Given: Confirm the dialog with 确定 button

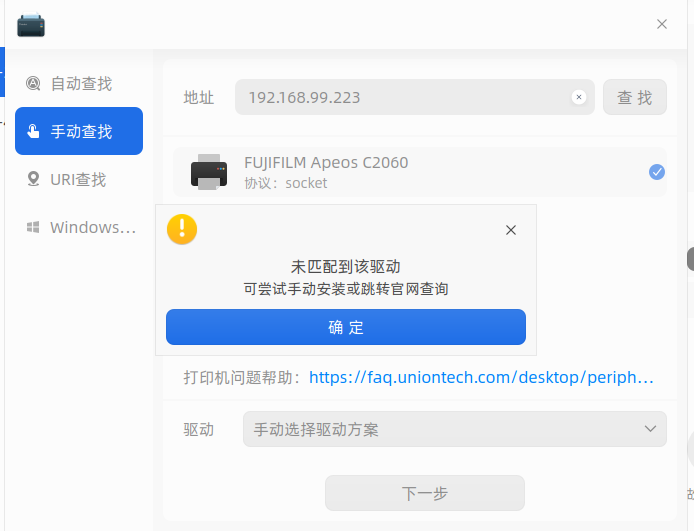Looking at the screenshot, I should [346, 327].
